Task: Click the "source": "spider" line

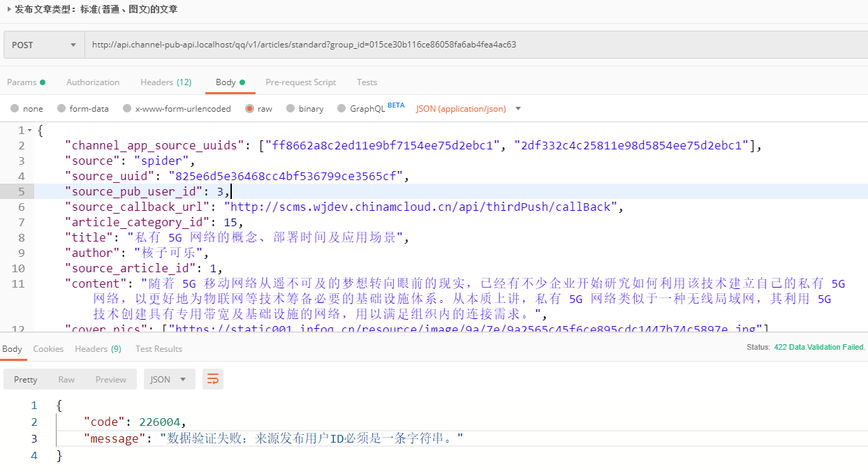Action: 130,161
